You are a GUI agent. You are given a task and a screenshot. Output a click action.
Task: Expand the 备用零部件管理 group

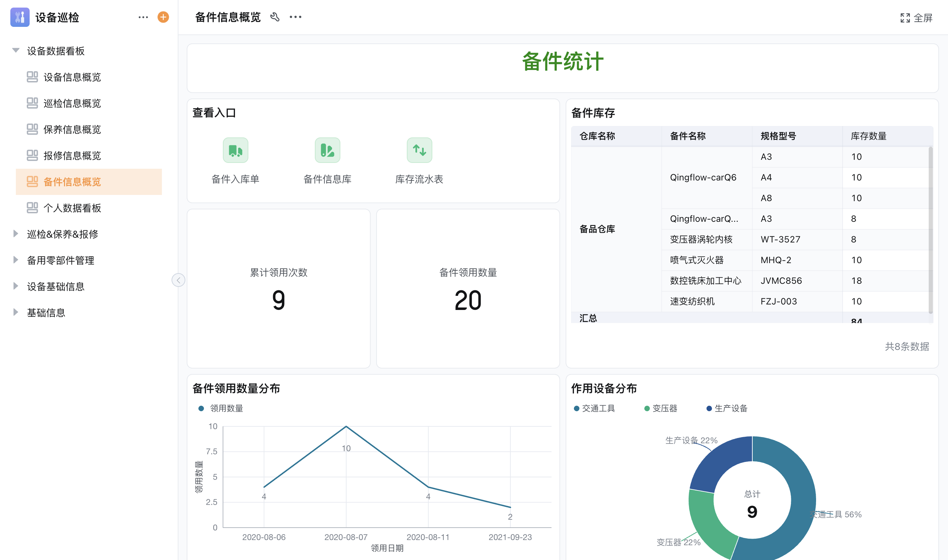pyautogui.click(x=16, y=260)
